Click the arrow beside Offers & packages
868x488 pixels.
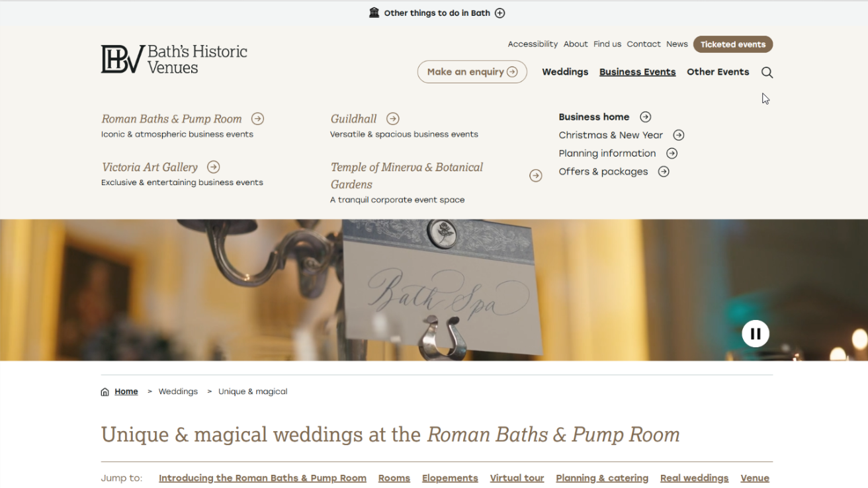664,171
